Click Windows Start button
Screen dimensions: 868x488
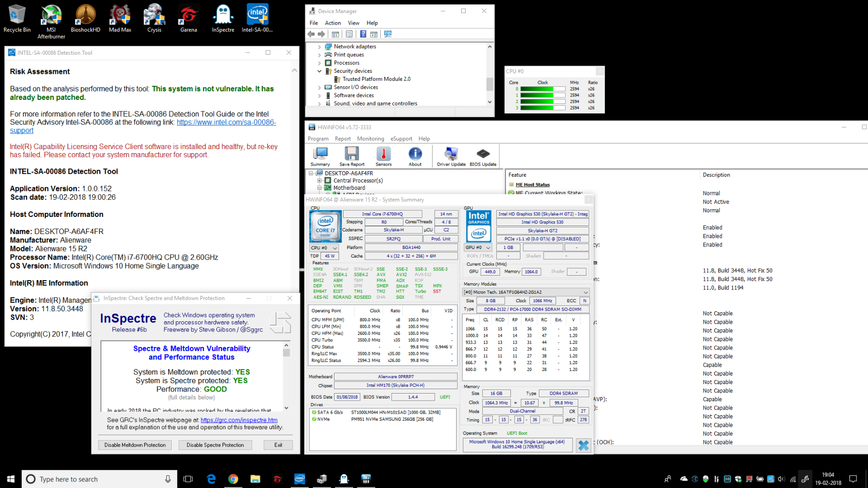tap(11, 479)
